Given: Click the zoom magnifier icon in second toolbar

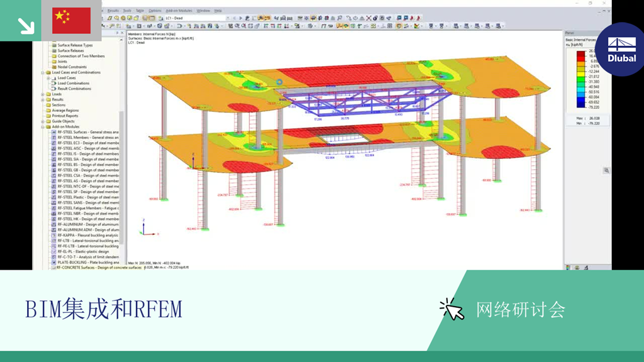Looking at the screenshot, I should (x=238, y=26).
